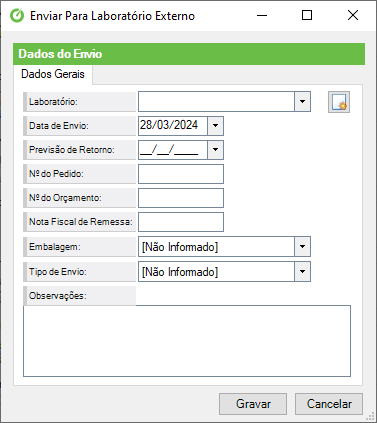Expand the Tipo de Envio dropdown
Viewport: 377px width, 423px height.
302,271
